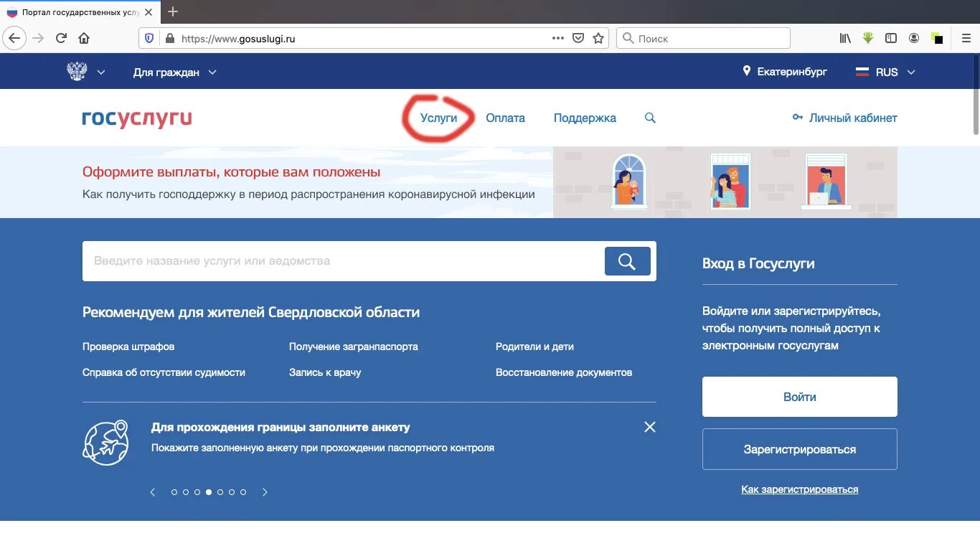Viewport: 980px width, 551px height.
Task: Click the Зарегистрироваться button
Action: [x=800, y=449]
